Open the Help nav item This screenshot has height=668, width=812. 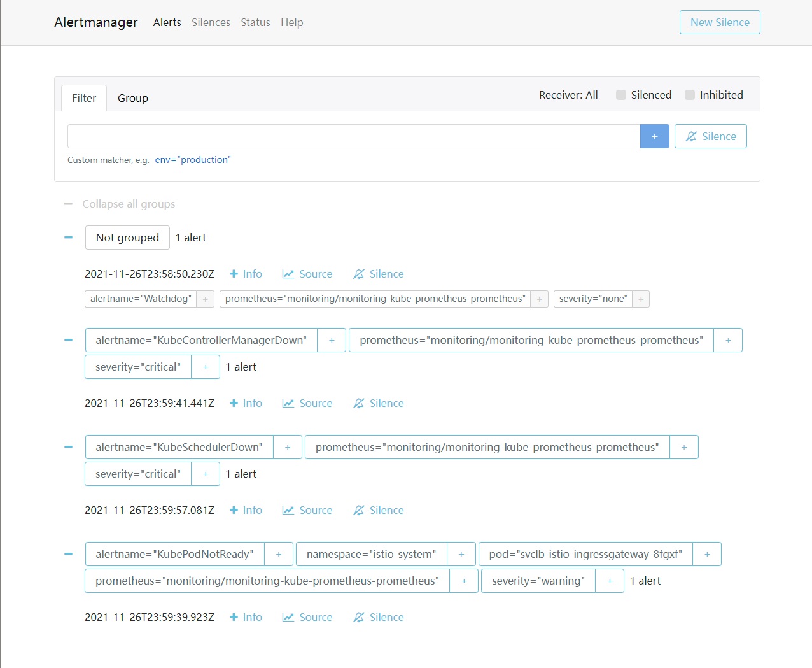pos(292,22)
